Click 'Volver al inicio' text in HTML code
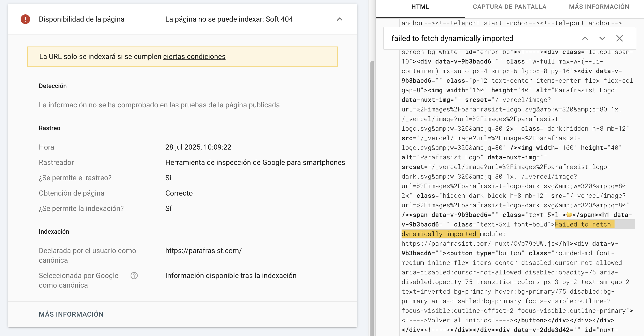This screenshot has width=644, height=336. [x=457, y=320]
